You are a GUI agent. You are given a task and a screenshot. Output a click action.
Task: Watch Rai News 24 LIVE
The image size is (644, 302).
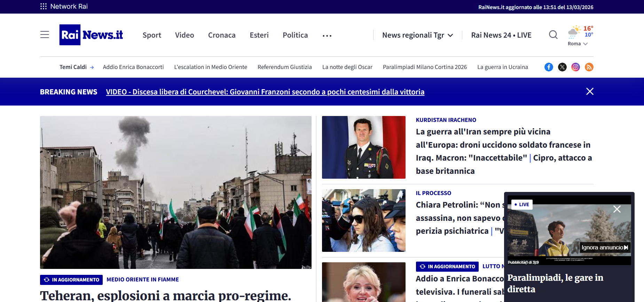[501, 35]
